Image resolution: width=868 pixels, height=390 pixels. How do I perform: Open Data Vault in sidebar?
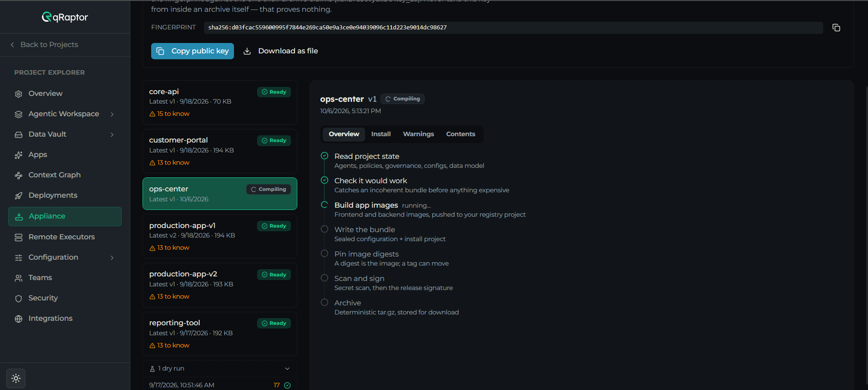tap(65, 134)
